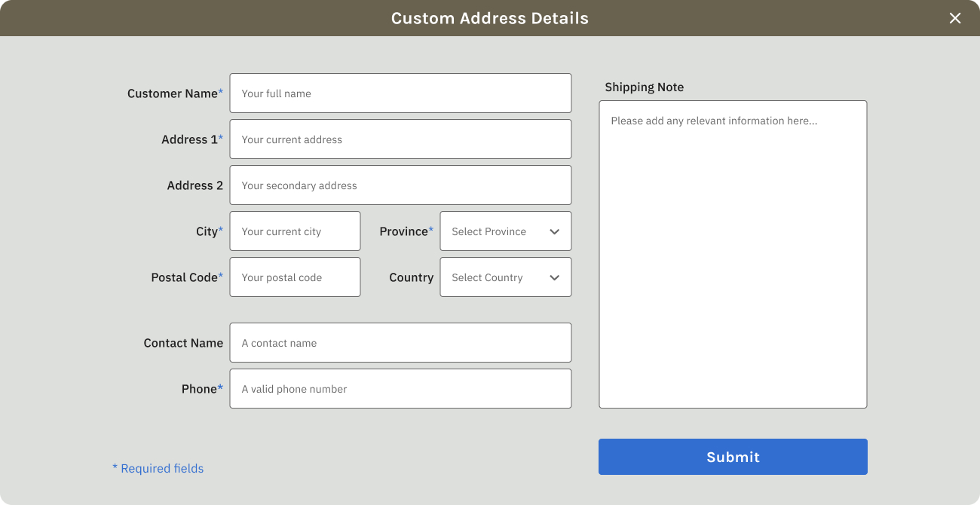Open the Select Province dropdown

click(x=498, y=231)
